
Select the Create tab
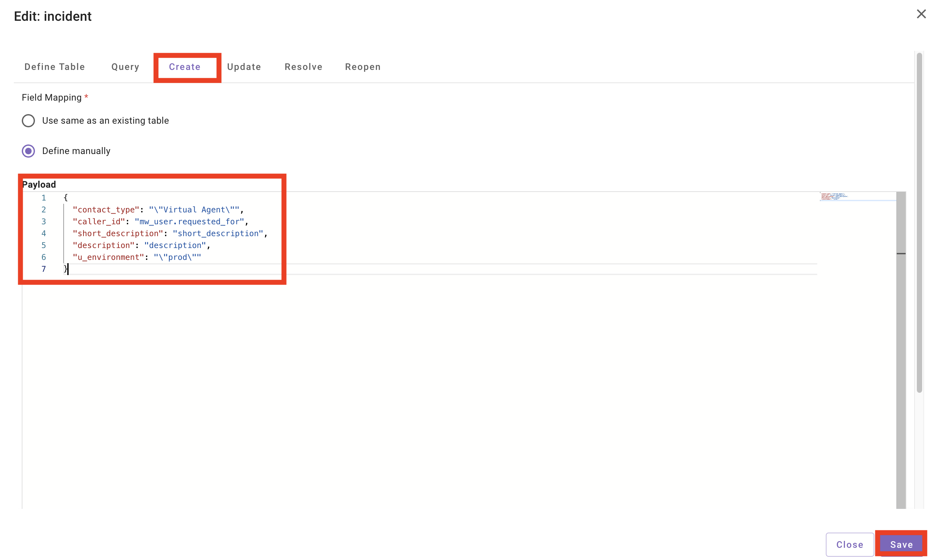185,67
